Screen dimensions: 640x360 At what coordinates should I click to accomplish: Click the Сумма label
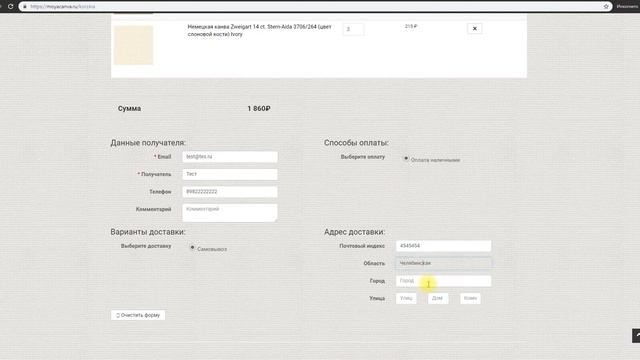pyautogui.click(x=129, y=109)
